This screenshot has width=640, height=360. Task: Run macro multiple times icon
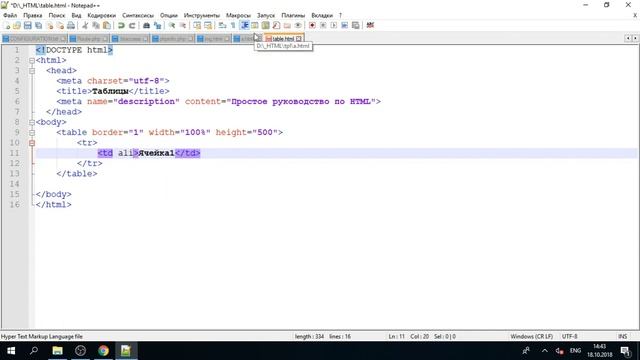[344, 25]
